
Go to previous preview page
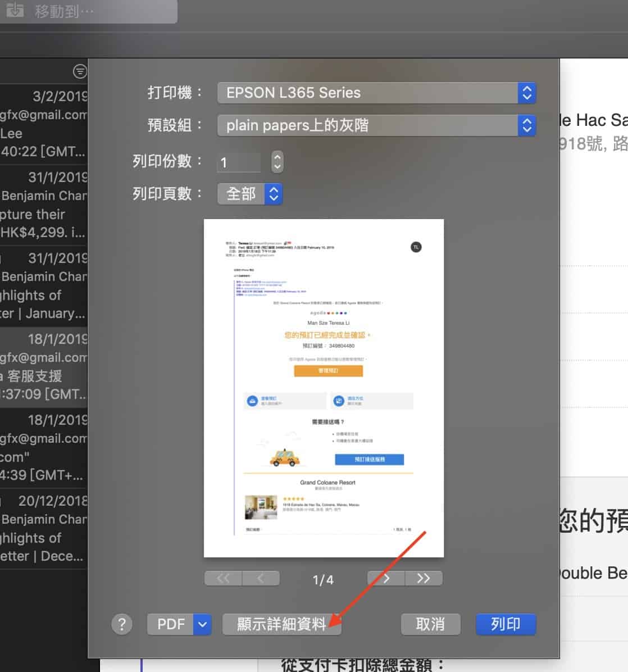tap(261, 579)
